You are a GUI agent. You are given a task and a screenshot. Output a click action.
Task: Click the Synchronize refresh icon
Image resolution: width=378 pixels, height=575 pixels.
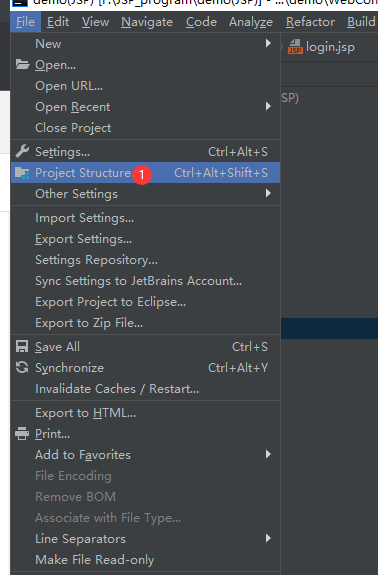click(22, 367)
